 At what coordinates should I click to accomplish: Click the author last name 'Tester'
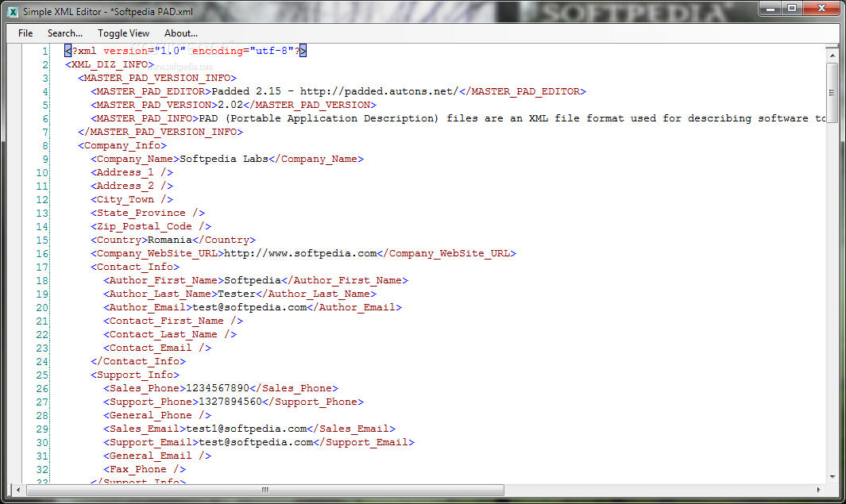point(237,293)
